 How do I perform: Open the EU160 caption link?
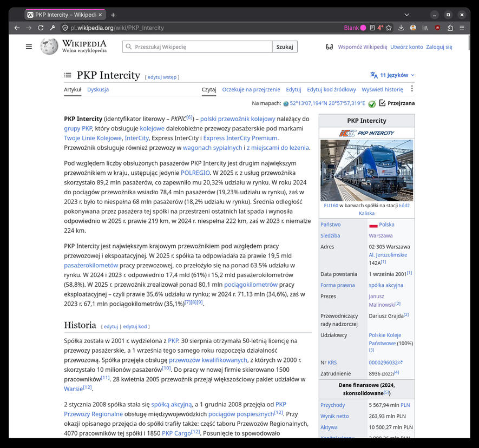click(331, 206)
